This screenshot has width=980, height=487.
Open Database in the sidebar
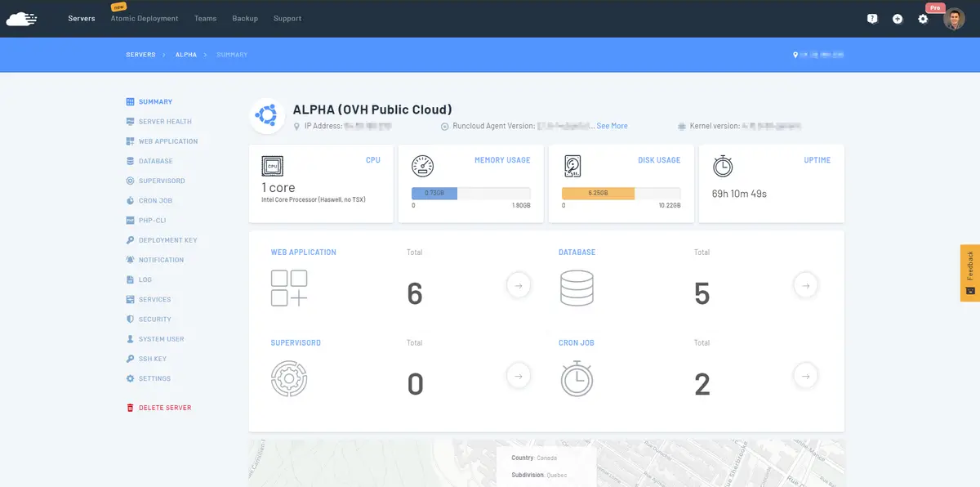click(149, 161)
